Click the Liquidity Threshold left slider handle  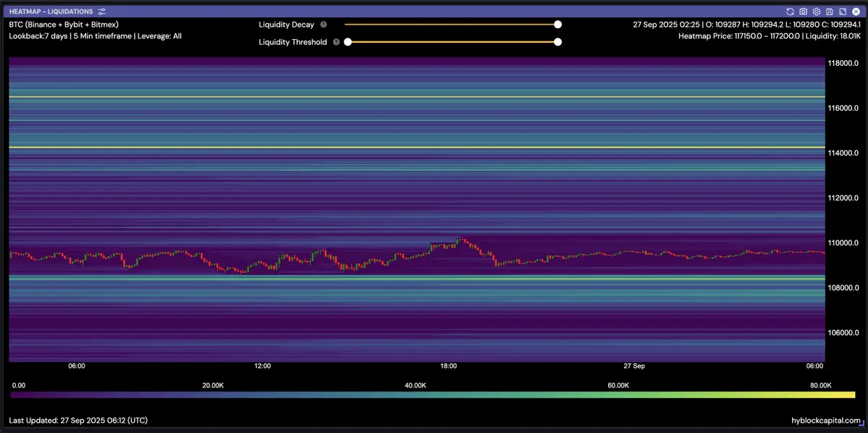coord(347,42)
